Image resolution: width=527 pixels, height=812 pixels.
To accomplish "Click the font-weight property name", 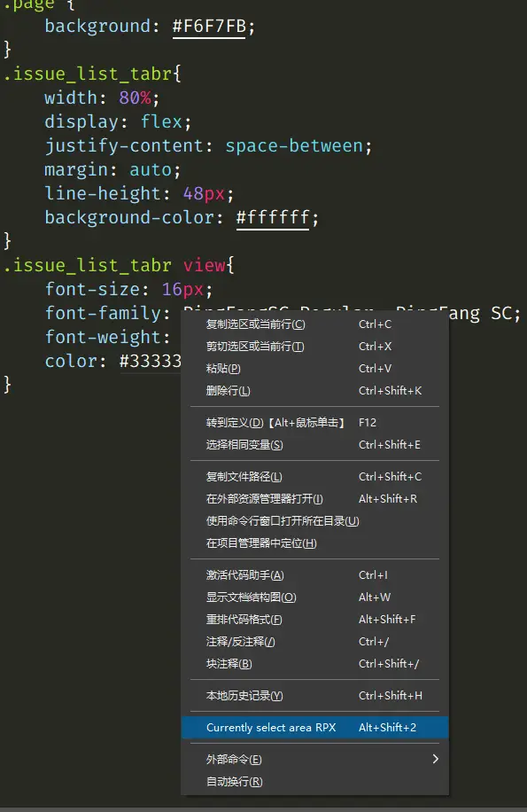I will click(103, 337).
